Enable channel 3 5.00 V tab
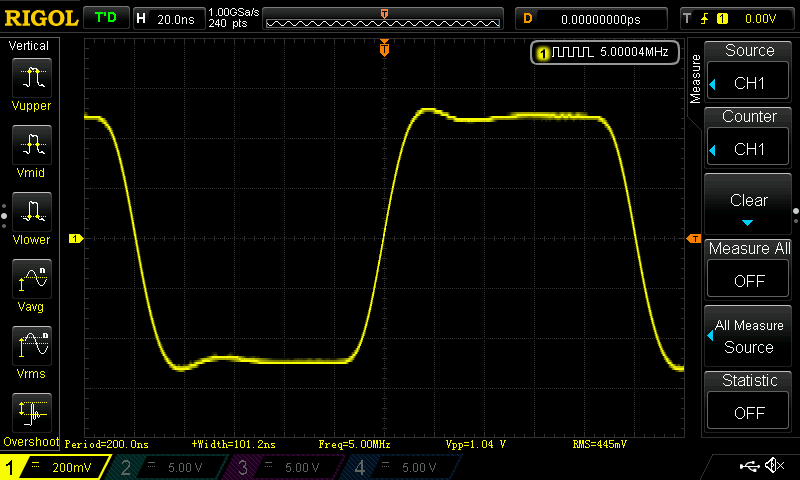800x480 pixels. click(x=283, y=467)
